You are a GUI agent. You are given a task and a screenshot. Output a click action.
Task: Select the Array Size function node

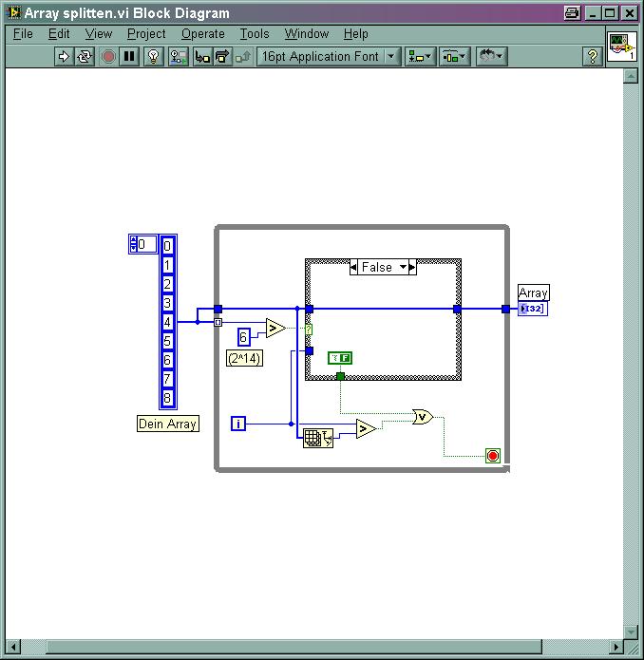[x=318, y=438]
